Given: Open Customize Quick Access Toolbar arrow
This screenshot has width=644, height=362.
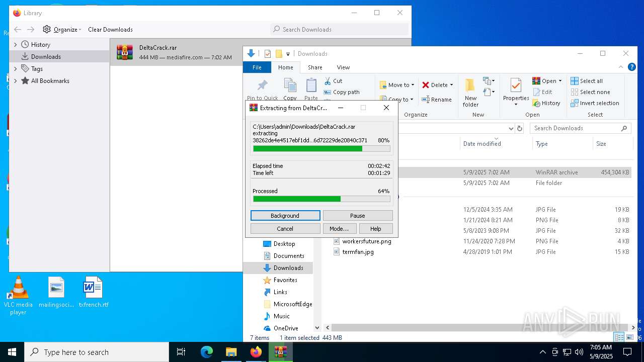Looking at the screenshot, I should coord(288,54).
